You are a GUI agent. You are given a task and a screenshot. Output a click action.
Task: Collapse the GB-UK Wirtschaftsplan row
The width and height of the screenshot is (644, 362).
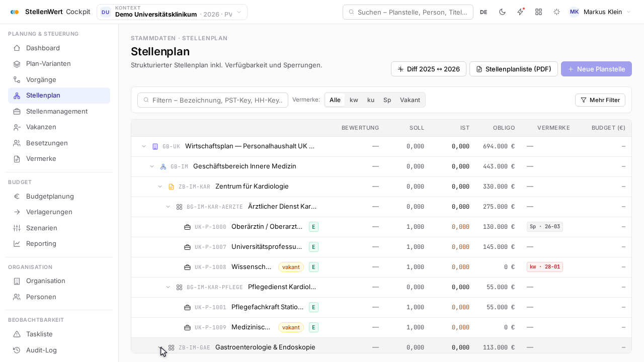click(x=144, y=146)
